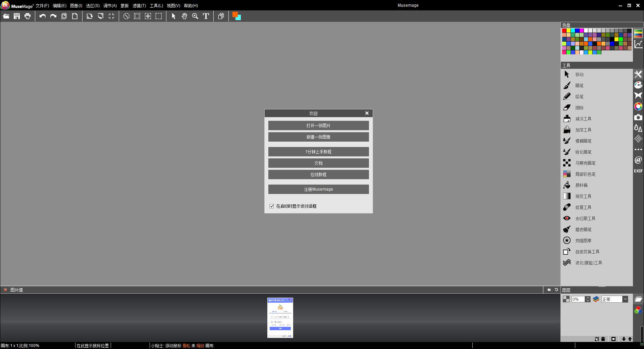Click the redo arrow toolbar icon
This screenshot has height=349, width=644.
53,16
